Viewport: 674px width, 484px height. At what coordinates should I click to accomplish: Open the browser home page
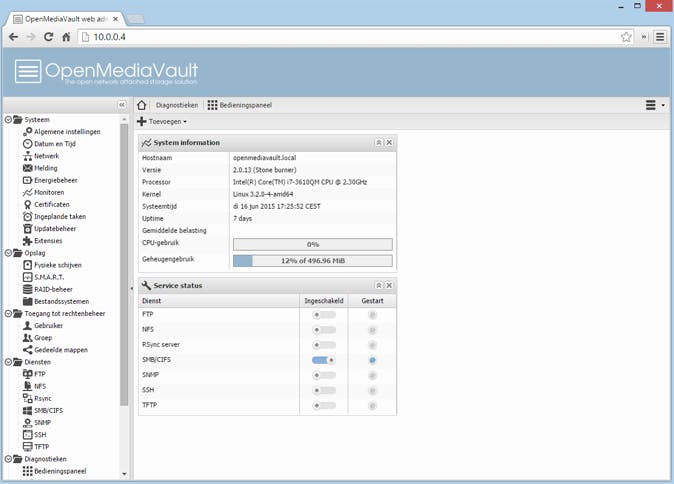click(x=66, y=37)
